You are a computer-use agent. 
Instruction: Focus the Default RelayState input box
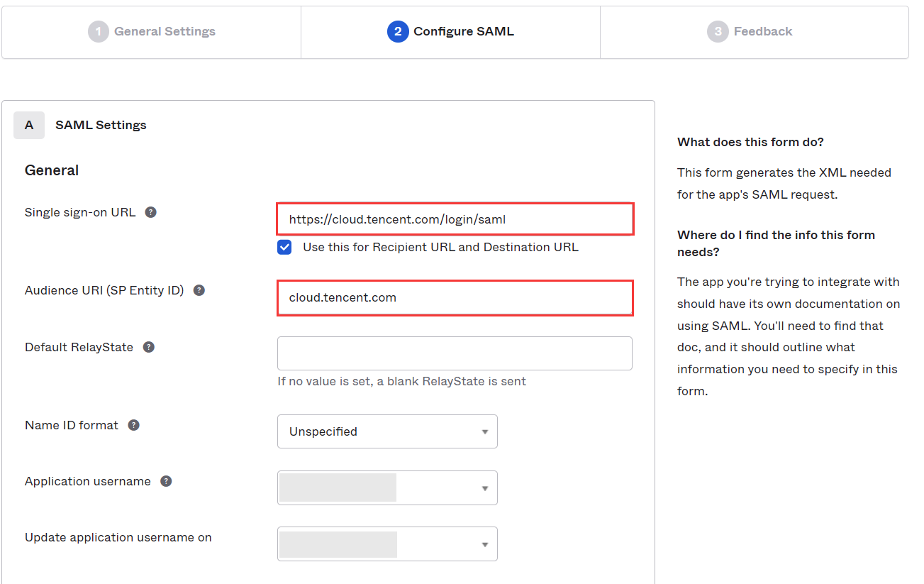tap(455, 353)
